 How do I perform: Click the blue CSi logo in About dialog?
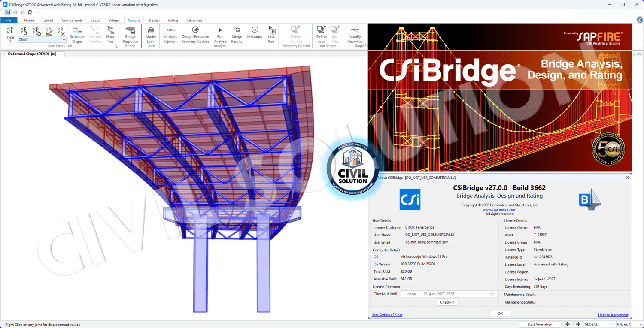tap(410, 199)
